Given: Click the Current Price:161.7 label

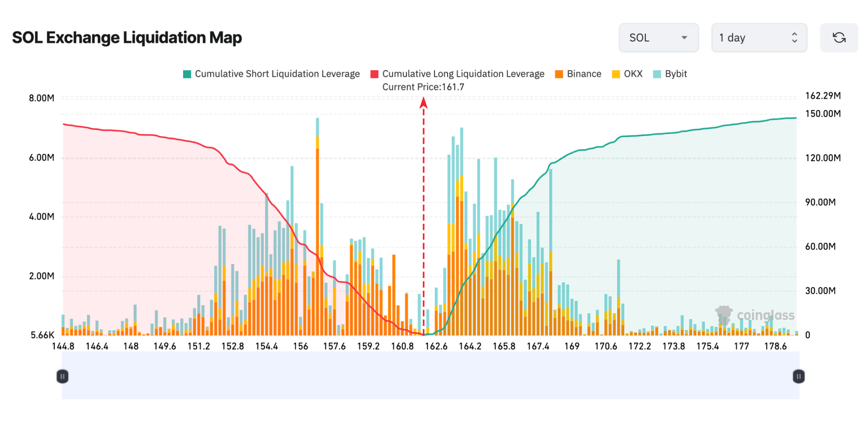Looking at the screenshot, I should point(424,86).
